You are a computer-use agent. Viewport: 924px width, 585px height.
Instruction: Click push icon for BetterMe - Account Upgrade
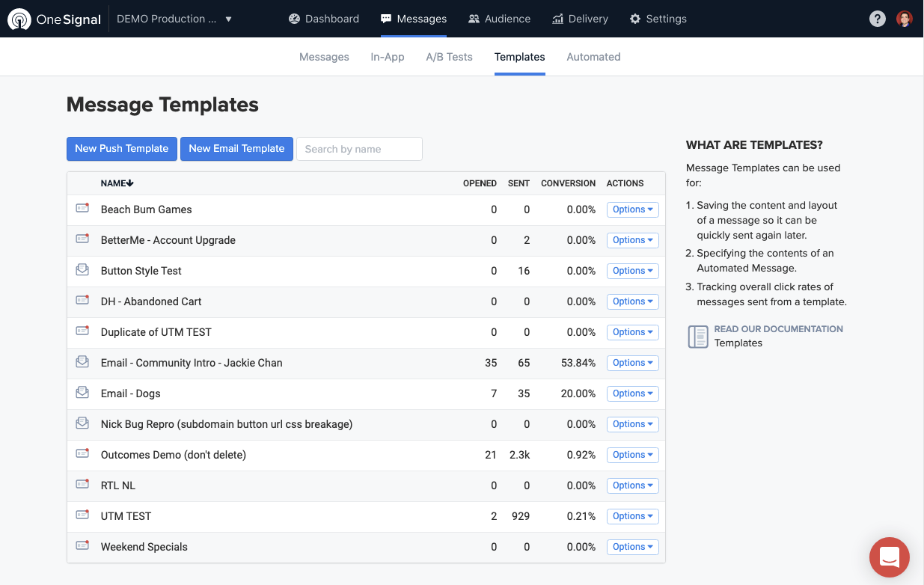pyautogui.click(x=82, y=239)
